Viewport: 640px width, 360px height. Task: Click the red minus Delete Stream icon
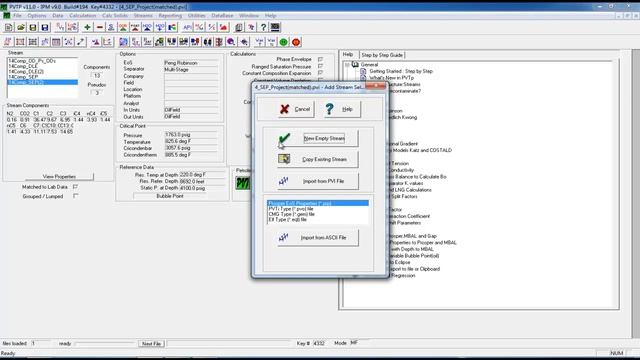[x=99, y=27]
